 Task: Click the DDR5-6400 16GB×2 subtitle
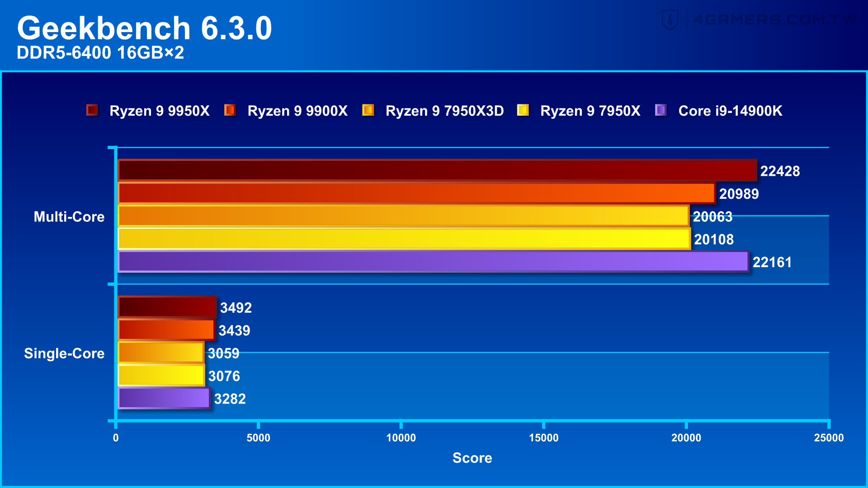tap(100, 53)
